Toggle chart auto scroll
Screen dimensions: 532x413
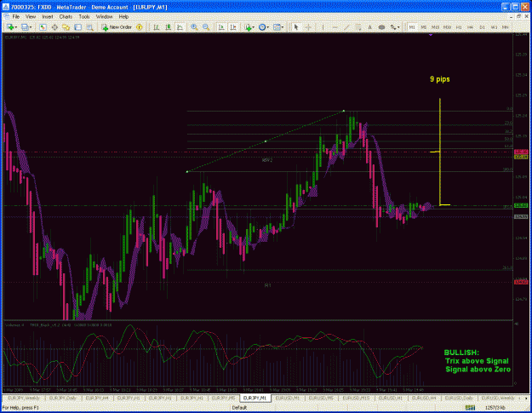[221, 27]
